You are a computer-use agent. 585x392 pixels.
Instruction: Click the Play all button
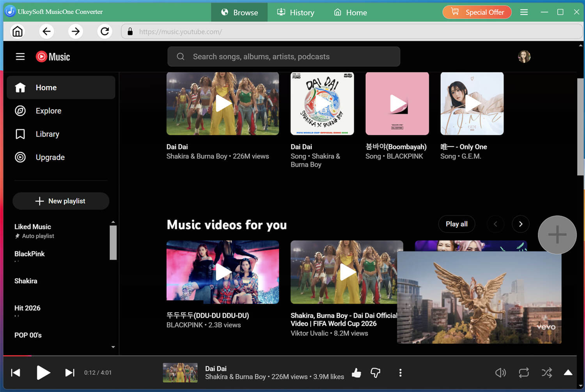[x=457, y=224]
